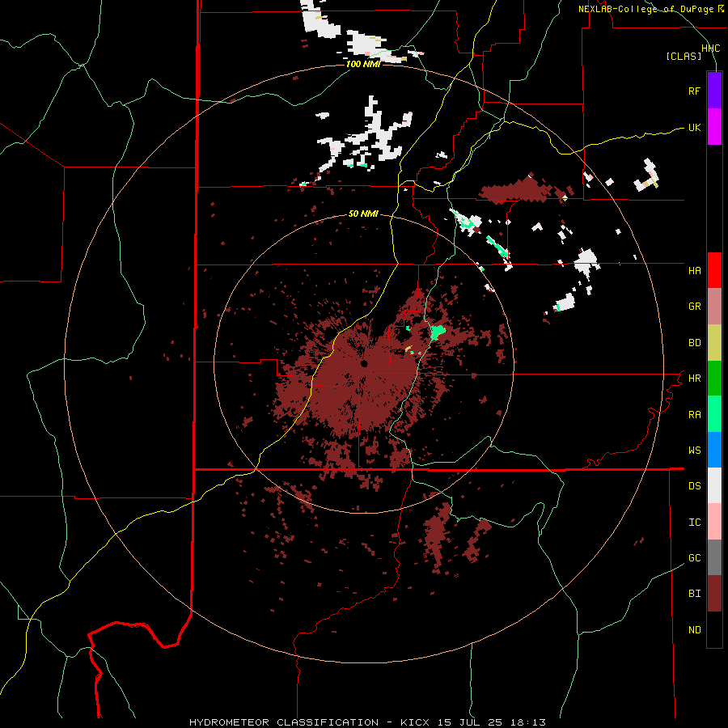
Task: Click the RF legend label
Action: tap(694, 91)
